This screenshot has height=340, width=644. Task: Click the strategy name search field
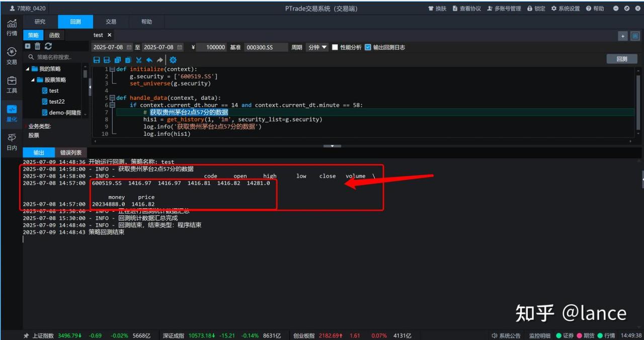point(56,57)
